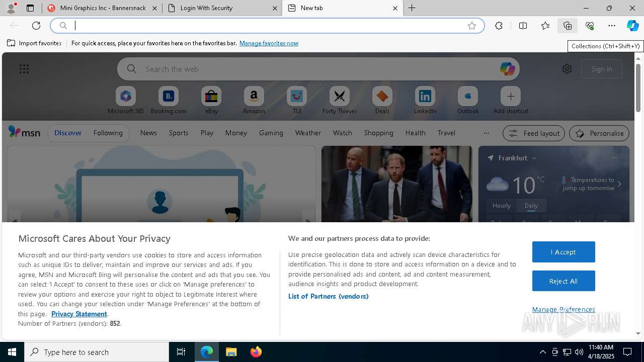Open the Deals shortcut
644x362 pixels.
tap(382, 101)
